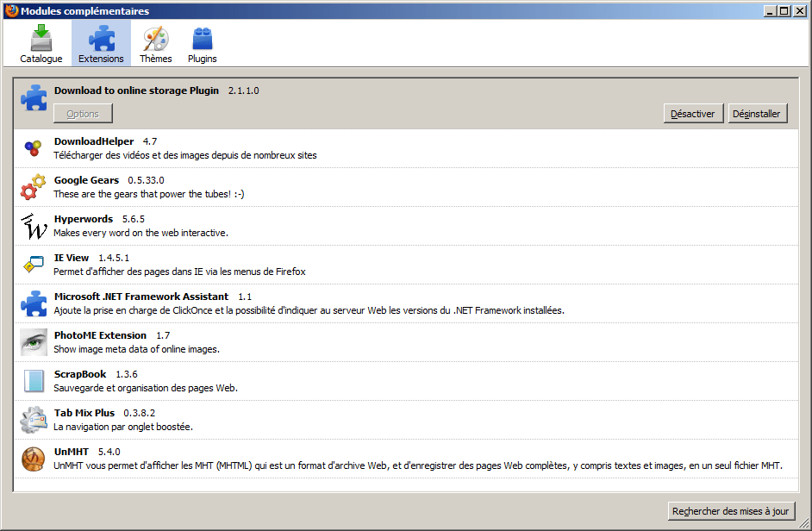Click the Firefox icon in title bar
This screenshot has height=531, width=812.
tap(11, 10)
